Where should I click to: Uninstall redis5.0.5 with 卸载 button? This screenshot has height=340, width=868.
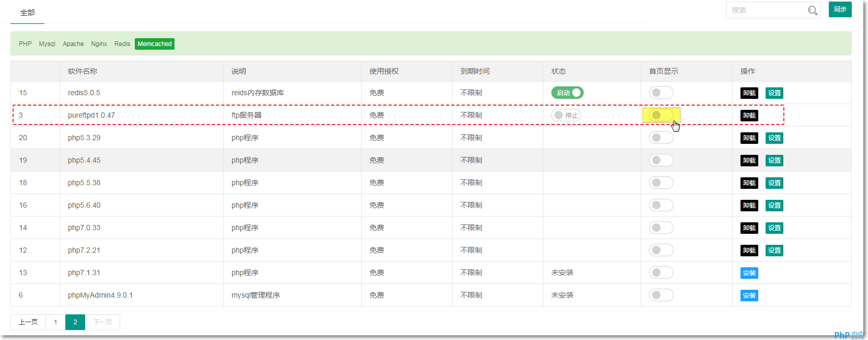[x=749, y=93]
